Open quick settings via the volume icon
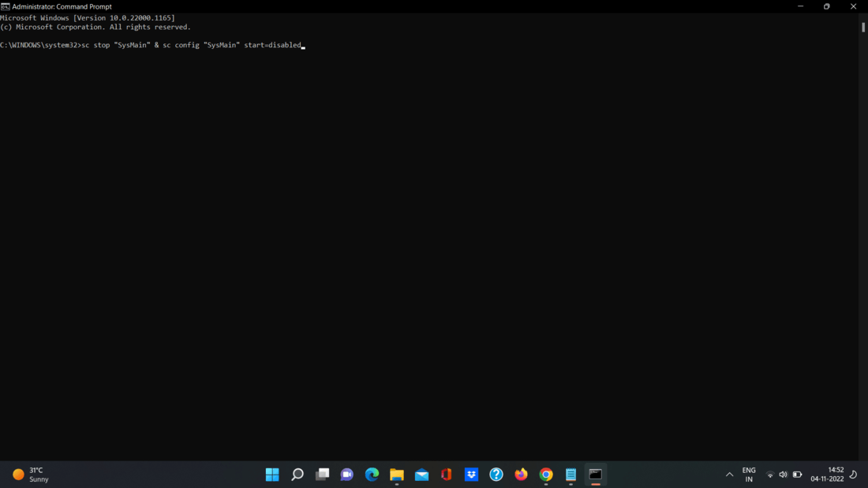The width and height of the screenshot is (868, 488). pos(784,474)
